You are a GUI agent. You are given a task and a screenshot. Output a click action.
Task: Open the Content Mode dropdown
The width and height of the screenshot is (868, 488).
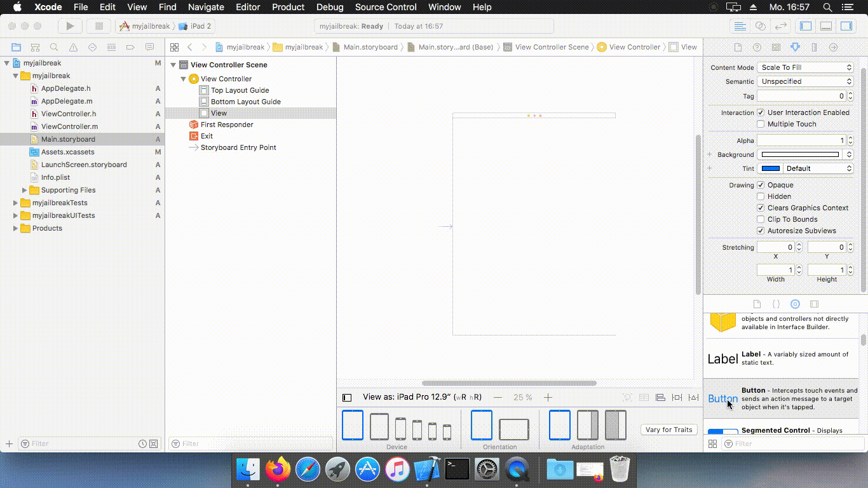[x=804, y=67]
